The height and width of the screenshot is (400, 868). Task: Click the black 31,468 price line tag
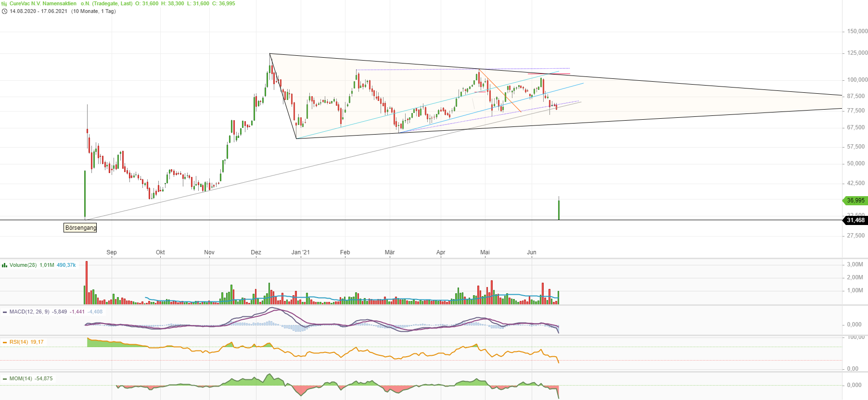point(855,220)
